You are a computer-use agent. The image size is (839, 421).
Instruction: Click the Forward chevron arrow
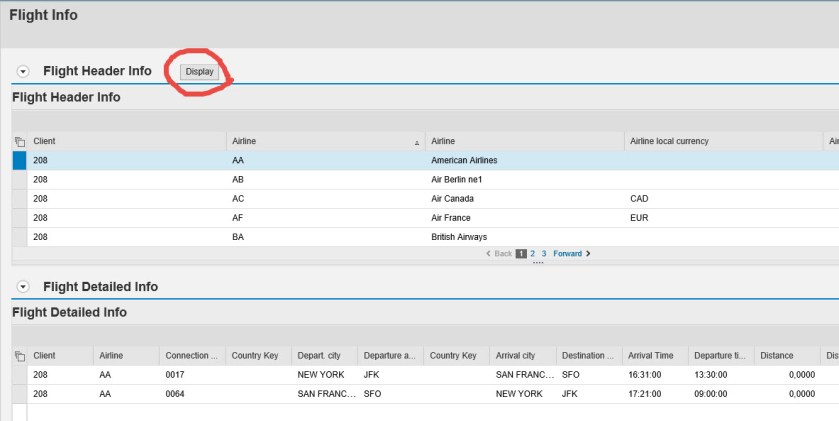[588, 254]
